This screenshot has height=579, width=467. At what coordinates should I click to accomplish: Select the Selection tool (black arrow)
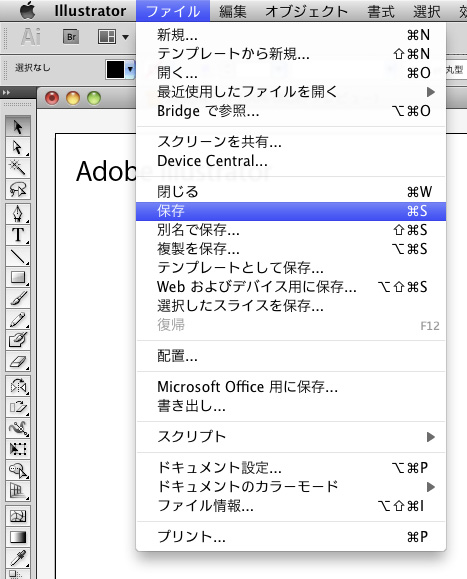pos(18,127)
